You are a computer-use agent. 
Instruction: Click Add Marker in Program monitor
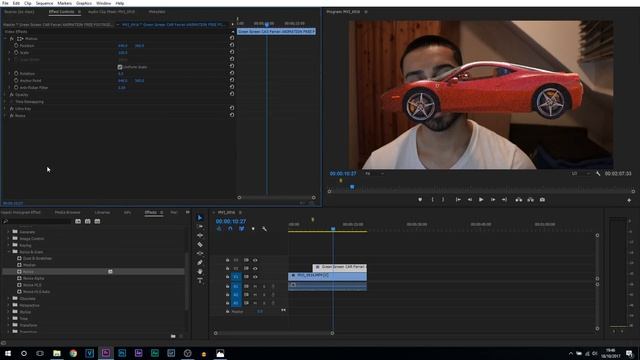tap(420, 200)
